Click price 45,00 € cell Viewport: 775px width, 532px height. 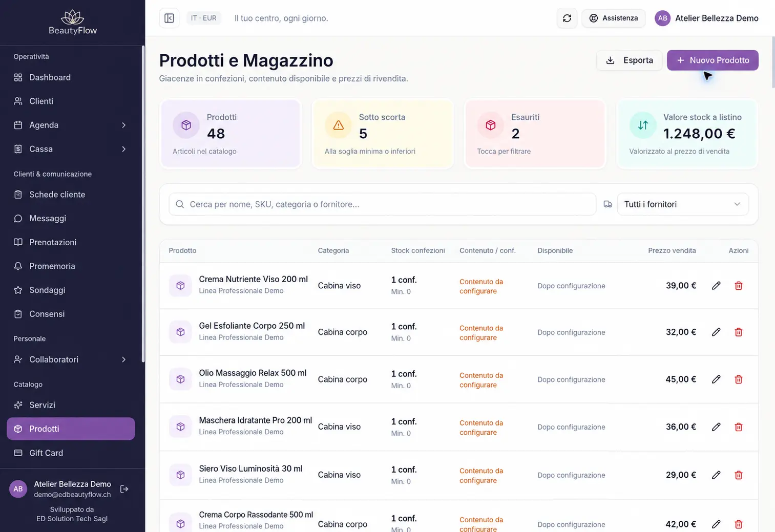click(x=681, y=379)
